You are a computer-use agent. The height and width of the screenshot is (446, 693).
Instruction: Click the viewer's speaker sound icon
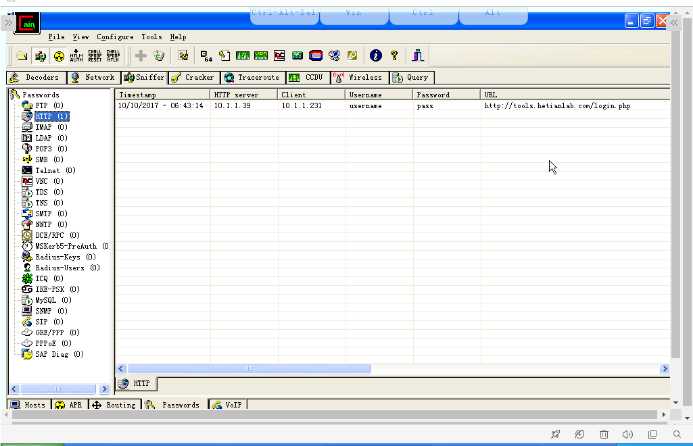click(x=628, y=435)
